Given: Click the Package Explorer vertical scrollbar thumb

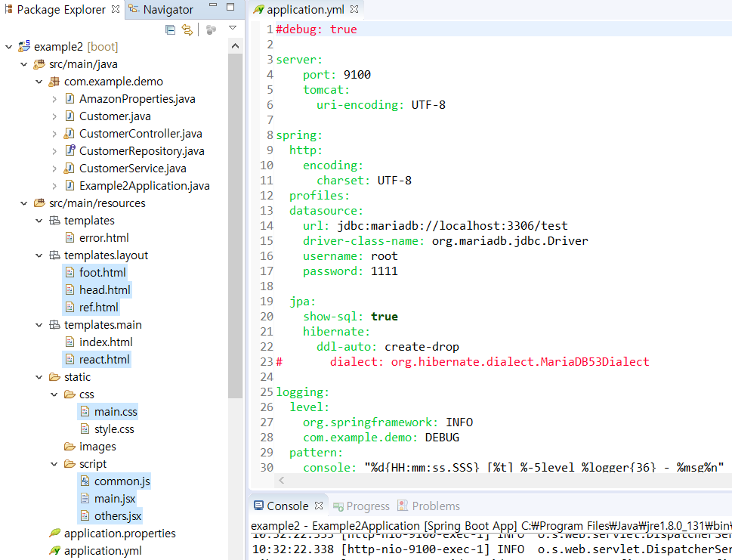Looking at the screenshot, I should click(x=235, y=226).
